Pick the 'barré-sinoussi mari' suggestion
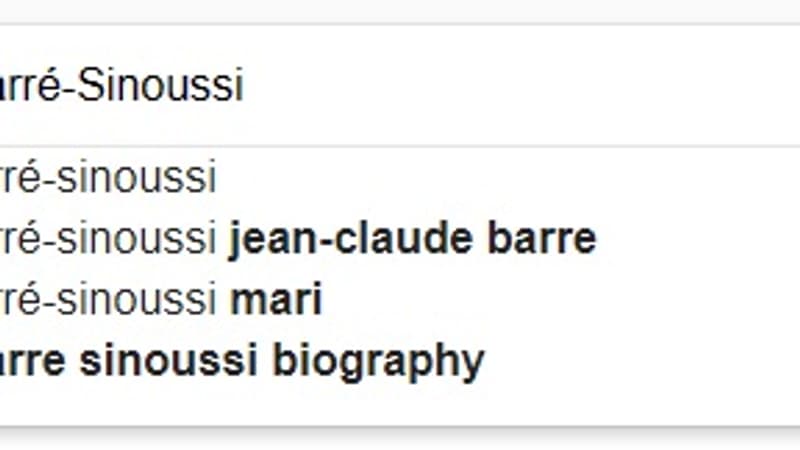Screen dimensions: 800x450 [x=400, y=298]
